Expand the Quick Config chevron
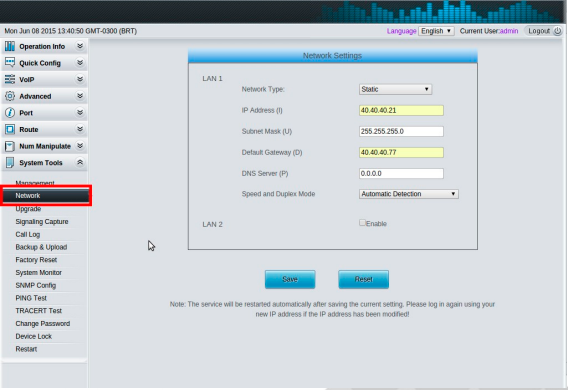This screenshot has height=390, width=568. [x=80, y=63]
